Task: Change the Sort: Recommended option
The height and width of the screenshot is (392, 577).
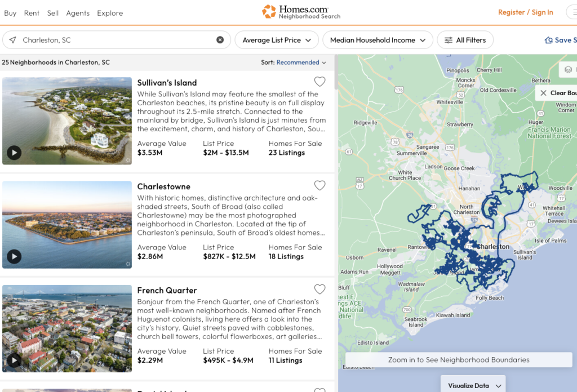Action: point(301,63)
